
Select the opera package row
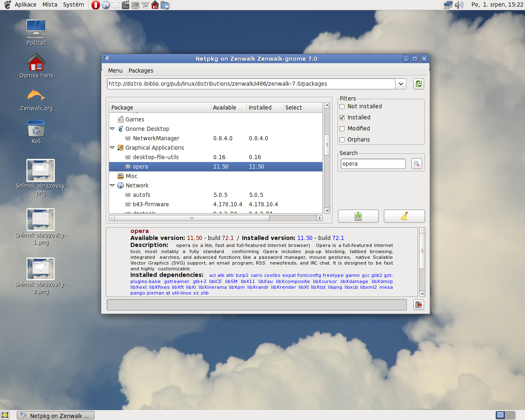point(216,167)
